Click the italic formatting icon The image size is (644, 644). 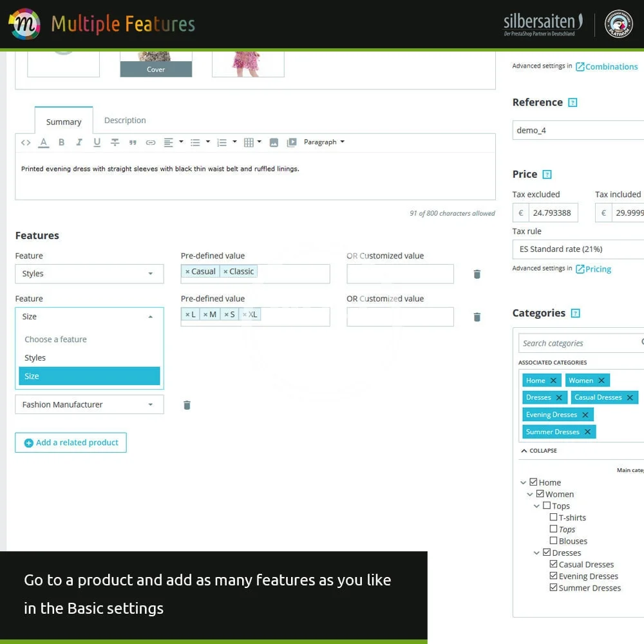coord(79,142)
